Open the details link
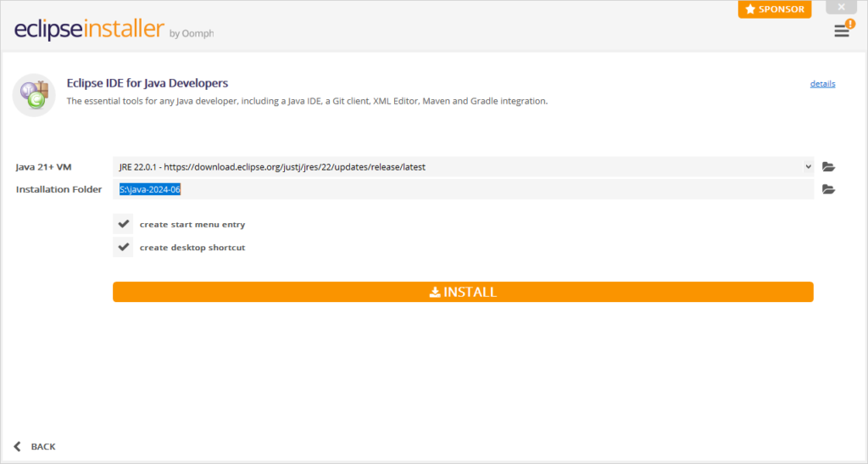Viewport: 868px width, 464px height. coord(822,84)
